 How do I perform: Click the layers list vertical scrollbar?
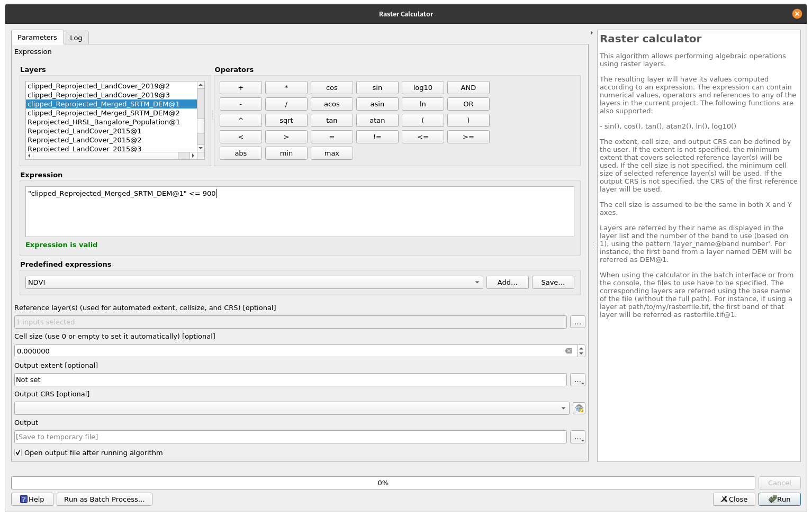(x=201, y=116)
